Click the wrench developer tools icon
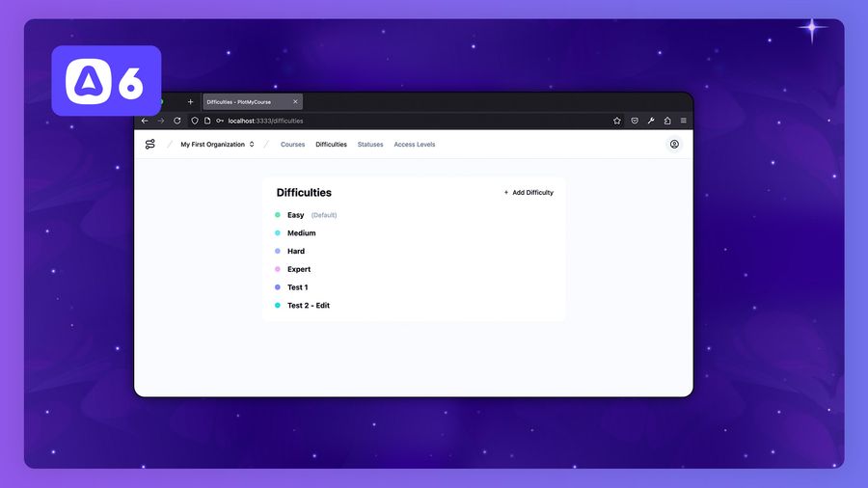 [651, 121]
